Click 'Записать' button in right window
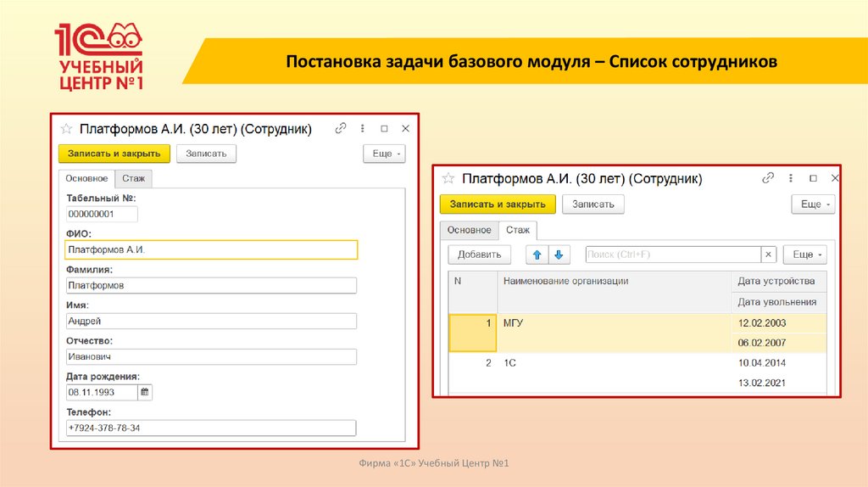This screenshot has height=487, width=868. click(593, 204)
